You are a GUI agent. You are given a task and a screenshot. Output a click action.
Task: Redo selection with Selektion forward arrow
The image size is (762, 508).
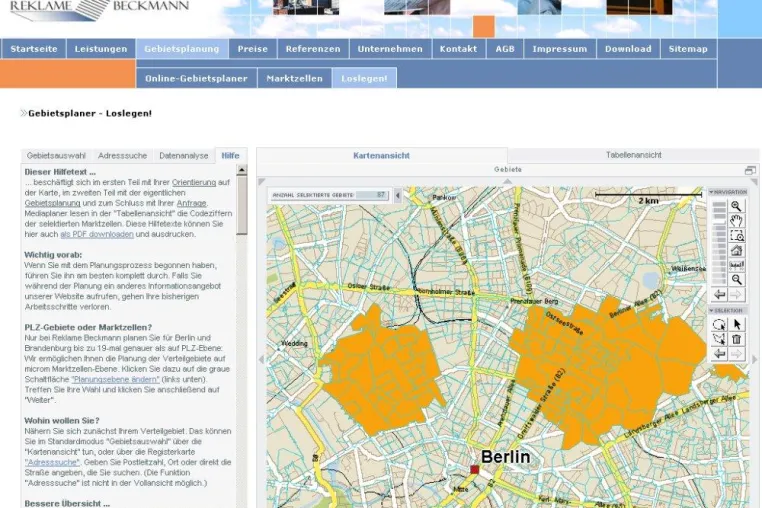(x=737, y=354)
